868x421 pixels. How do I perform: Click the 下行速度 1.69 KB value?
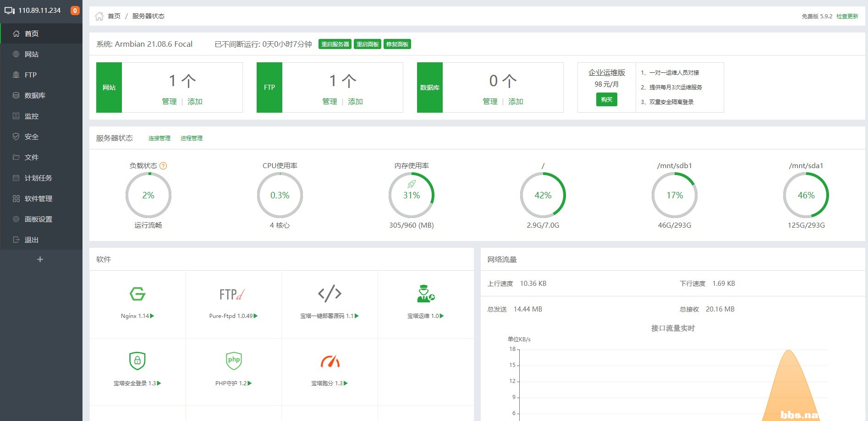tap(724, 284)
